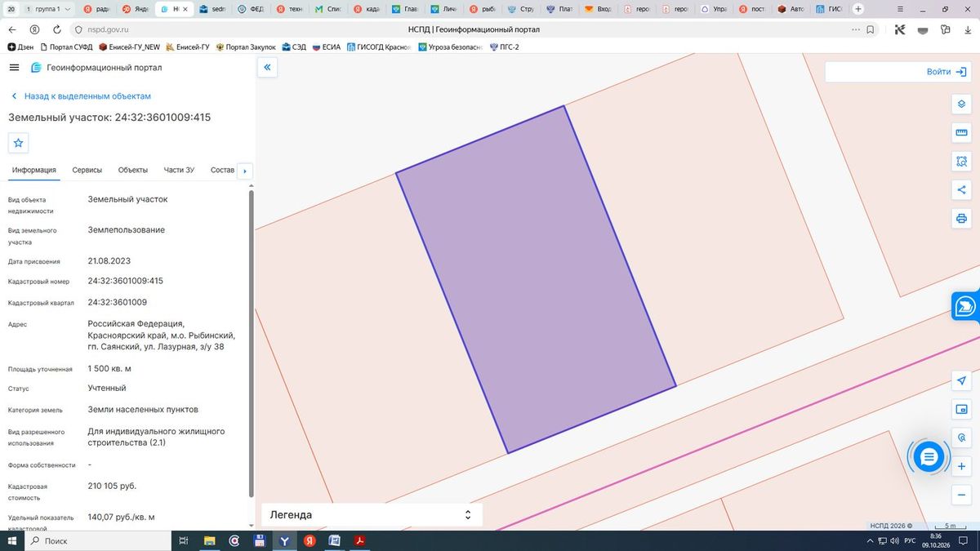Print the map using the printer icon
Viewport: 980px width, 551px height.
pos(961,218)
